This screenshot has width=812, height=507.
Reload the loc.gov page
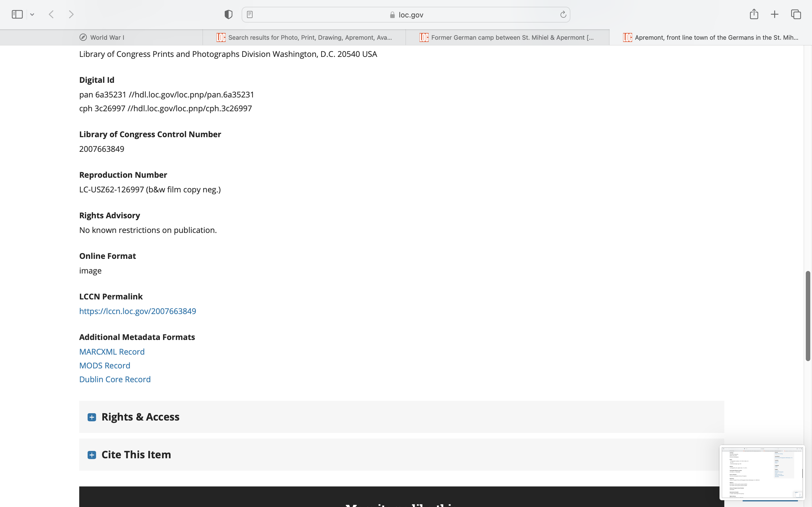click(563, 14)
